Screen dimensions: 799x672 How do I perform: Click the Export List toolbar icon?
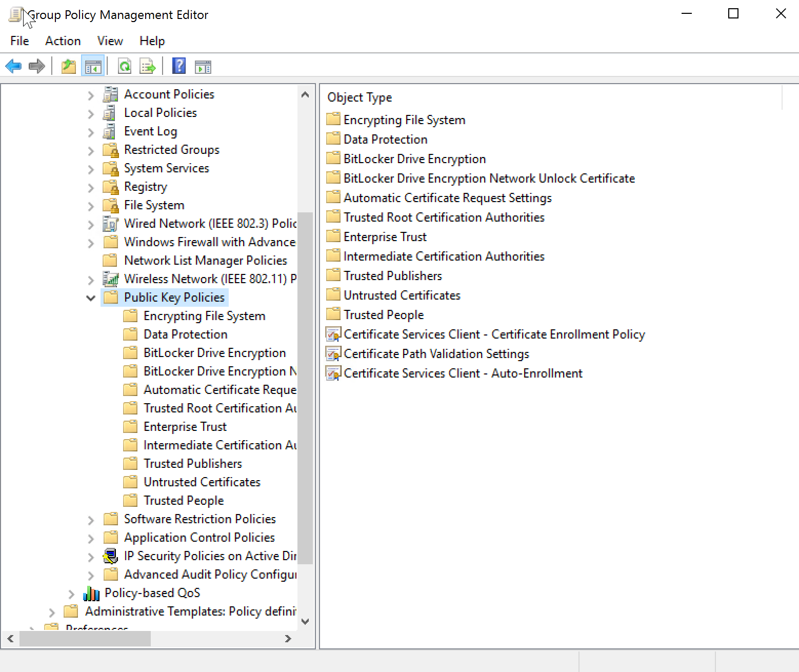(148, 66)
